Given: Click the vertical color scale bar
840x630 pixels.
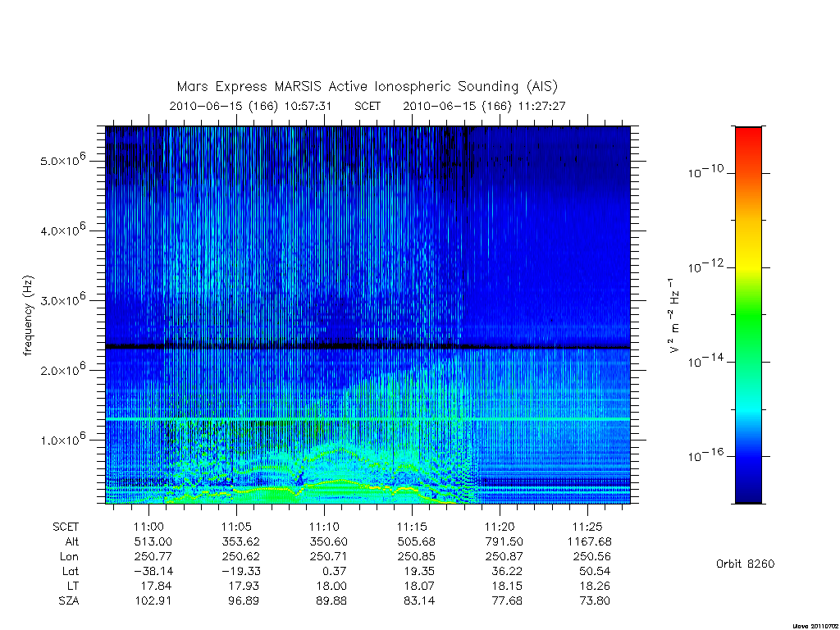Looking at the screenshot, I should [748, 315].
